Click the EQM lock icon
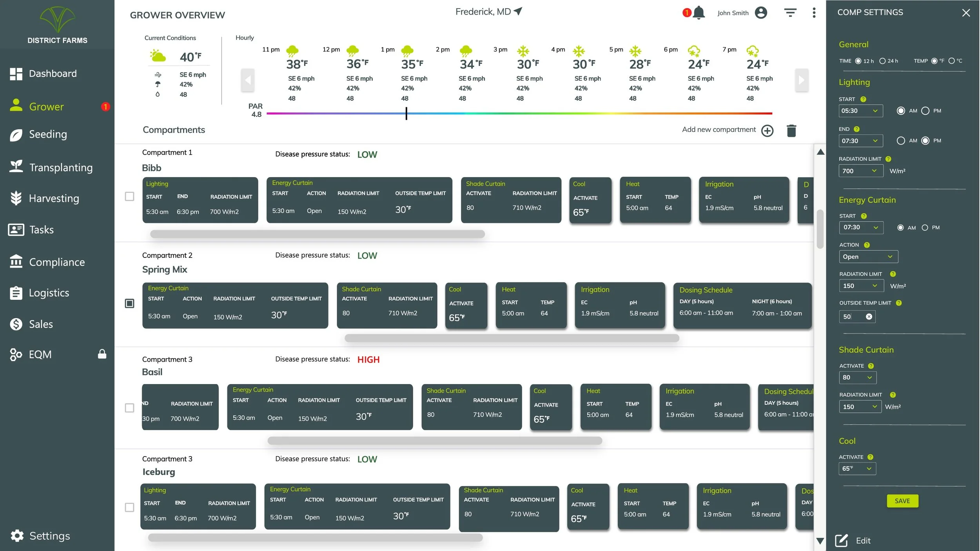980x551 pixels. (102, 354)
